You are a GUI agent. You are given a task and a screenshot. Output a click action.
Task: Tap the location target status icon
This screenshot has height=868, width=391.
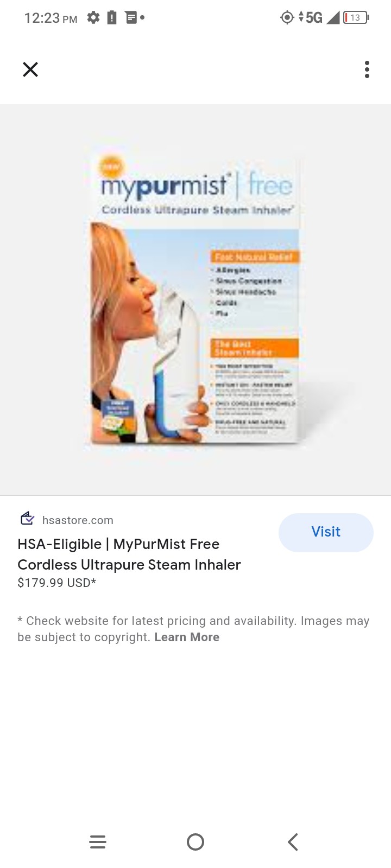[x=287, y=18]
